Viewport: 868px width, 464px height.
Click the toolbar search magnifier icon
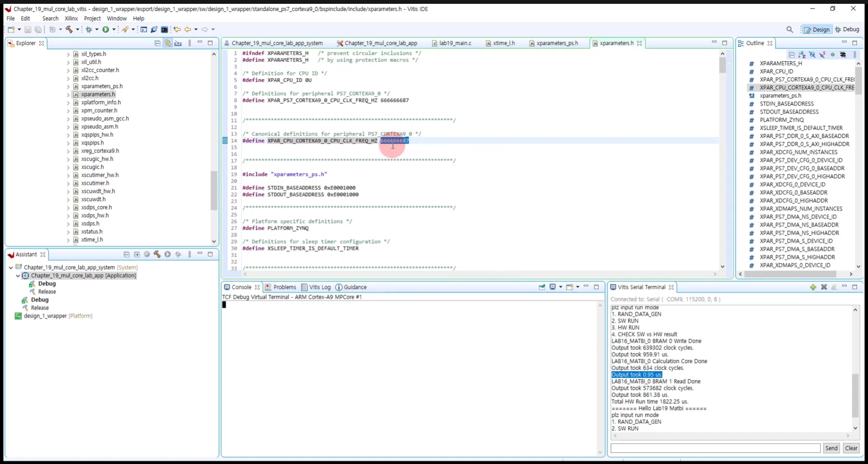click(x=790, y=29)
